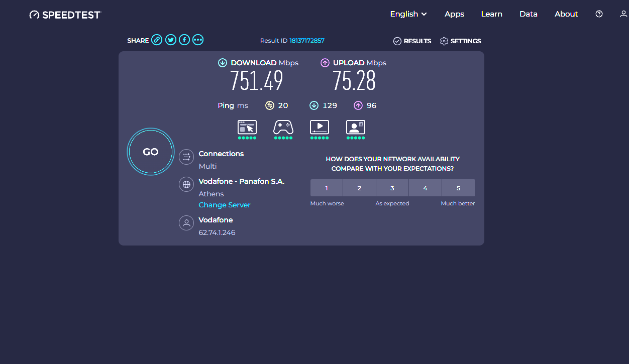This screenshot has width=629, height=364.
Task: Open the Result ID 18137172857 link
Action: tap(307, 41)
